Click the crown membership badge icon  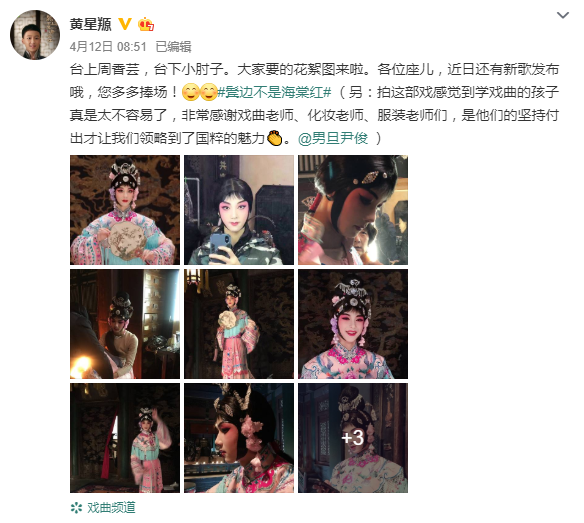[x=146, y=24]
